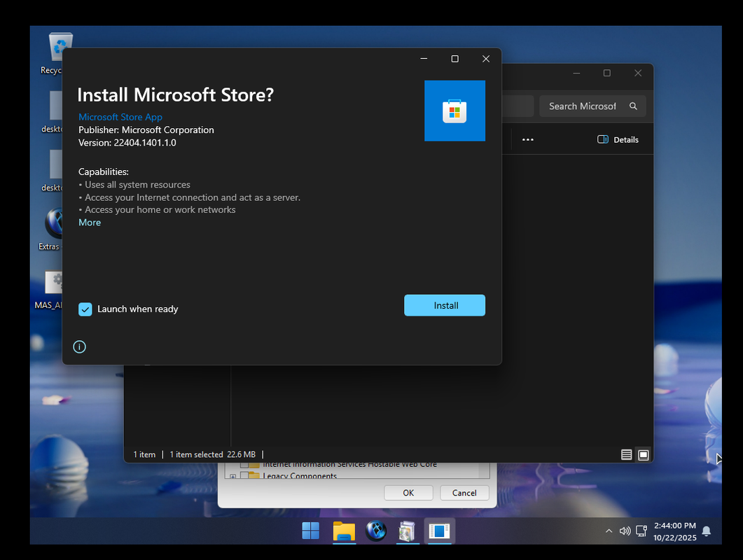Open the three-dots See more menu in File Explorer
The width and height of the screenshot is (743, 560).
pos(528,140)
